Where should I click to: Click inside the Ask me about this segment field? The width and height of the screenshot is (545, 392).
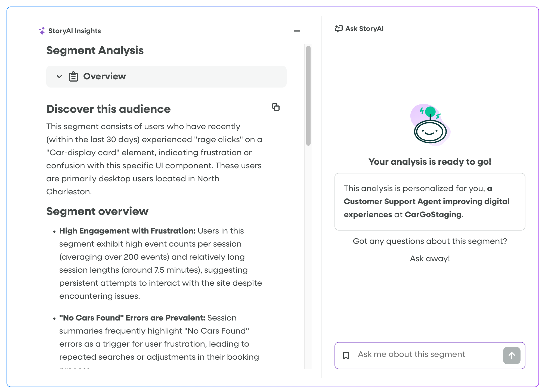[x=422, y=354]
